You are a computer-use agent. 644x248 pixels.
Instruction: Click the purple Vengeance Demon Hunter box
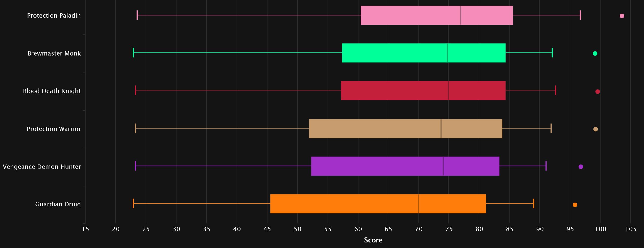click(405, 166)
